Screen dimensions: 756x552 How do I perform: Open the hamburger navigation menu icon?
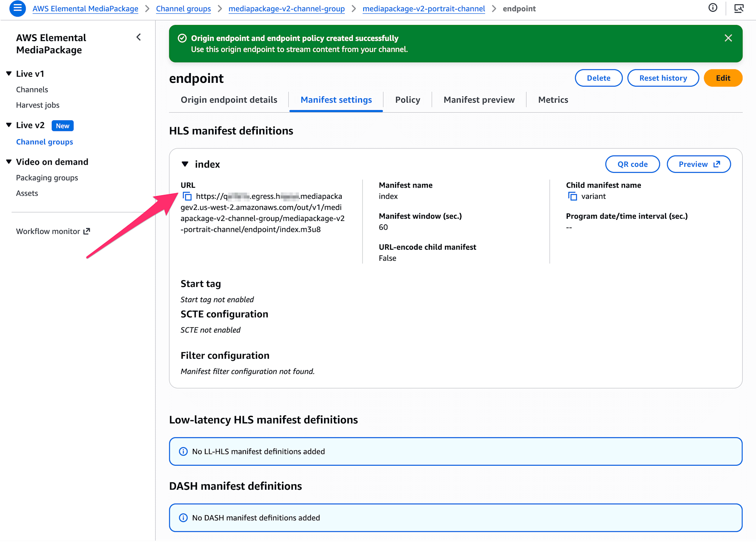(x=17, y=8)
